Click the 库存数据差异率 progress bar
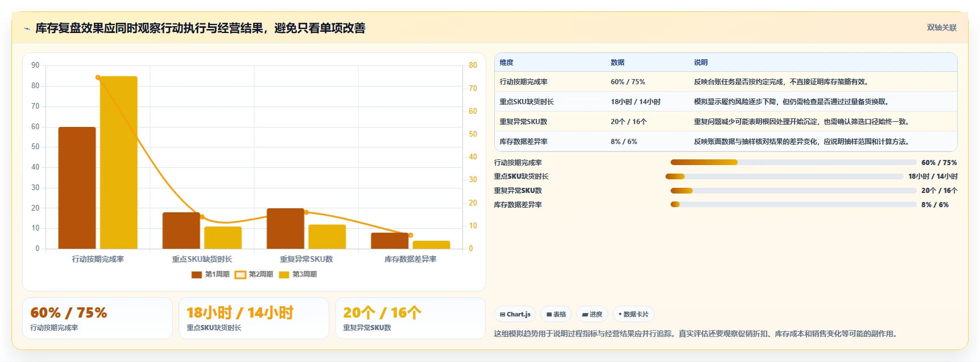This screenshot has height=362, width=980. (793, 204)
